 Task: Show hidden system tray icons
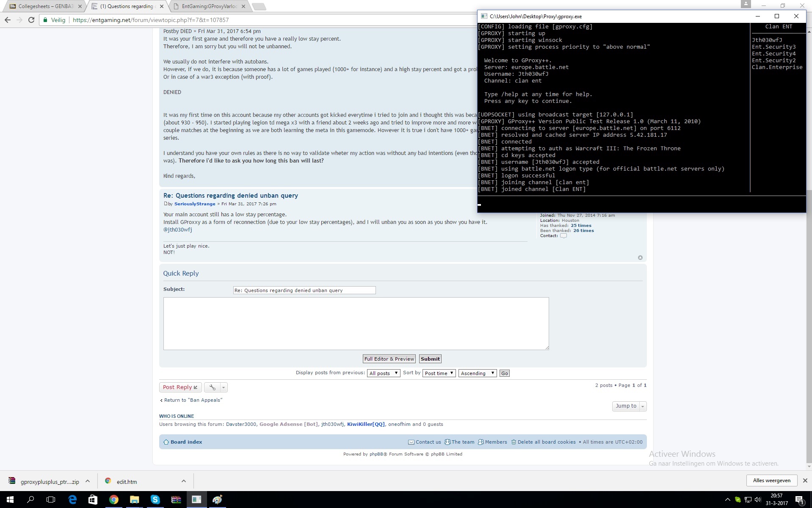point(727,500)
